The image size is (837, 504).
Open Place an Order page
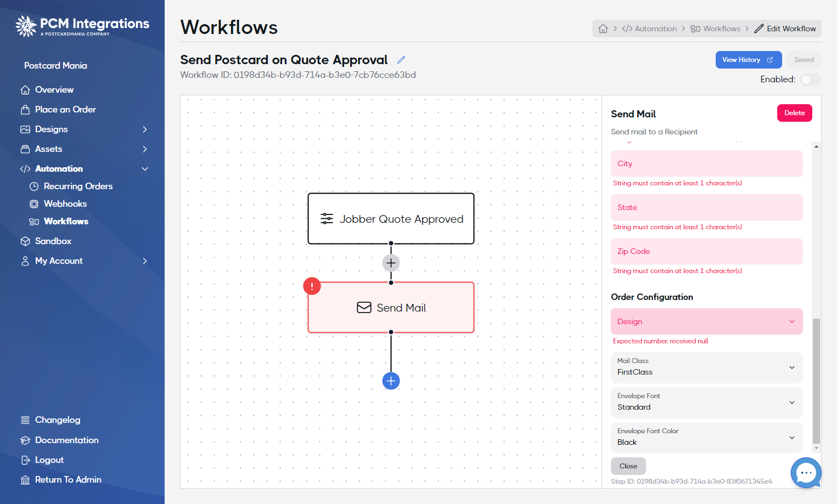pyautogui.click(x=65, y=110)
